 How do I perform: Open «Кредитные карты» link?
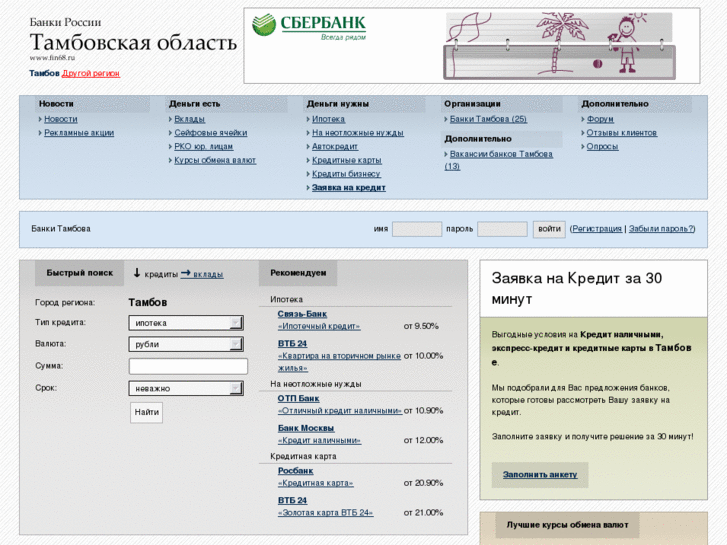click(x=346, y=160)
